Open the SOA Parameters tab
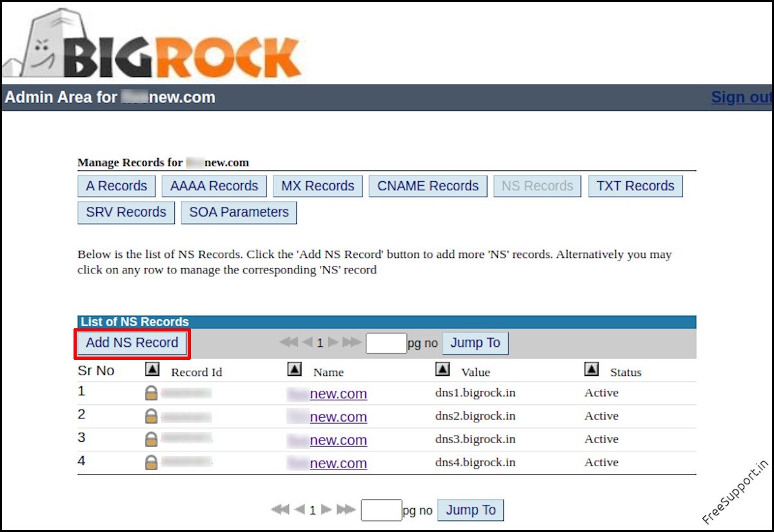 point(239,212)
